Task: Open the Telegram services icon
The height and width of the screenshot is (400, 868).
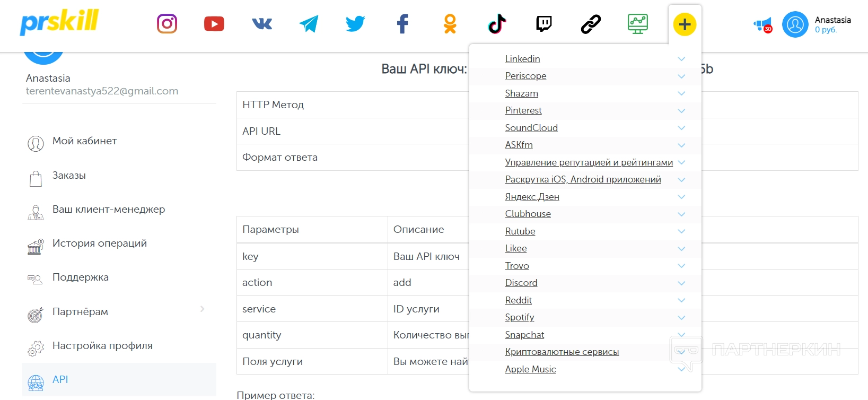Action: tap(309, 24)
